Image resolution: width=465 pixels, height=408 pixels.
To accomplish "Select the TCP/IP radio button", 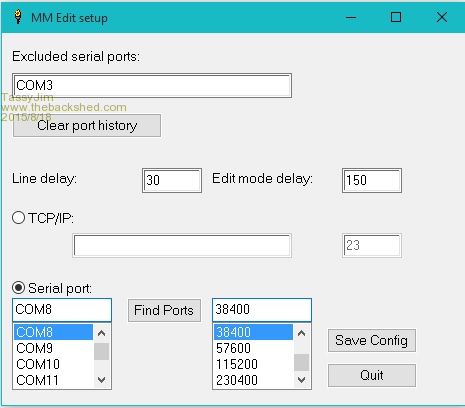I will coord(18,218).
